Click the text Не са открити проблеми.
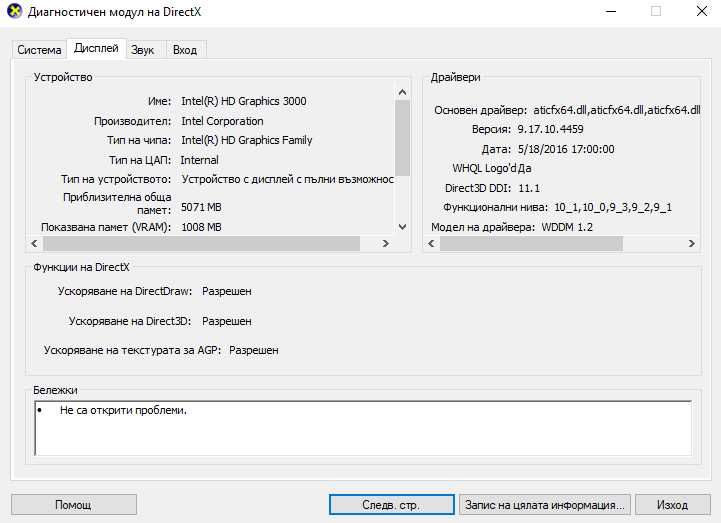The height and width of the screenshot is (523, 721). 123,410
